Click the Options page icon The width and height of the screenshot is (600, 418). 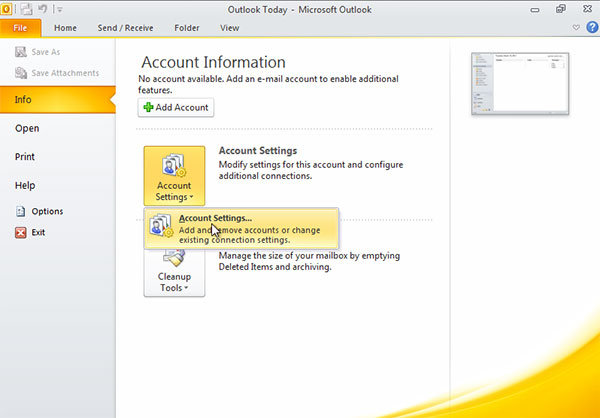coord(21,211)
